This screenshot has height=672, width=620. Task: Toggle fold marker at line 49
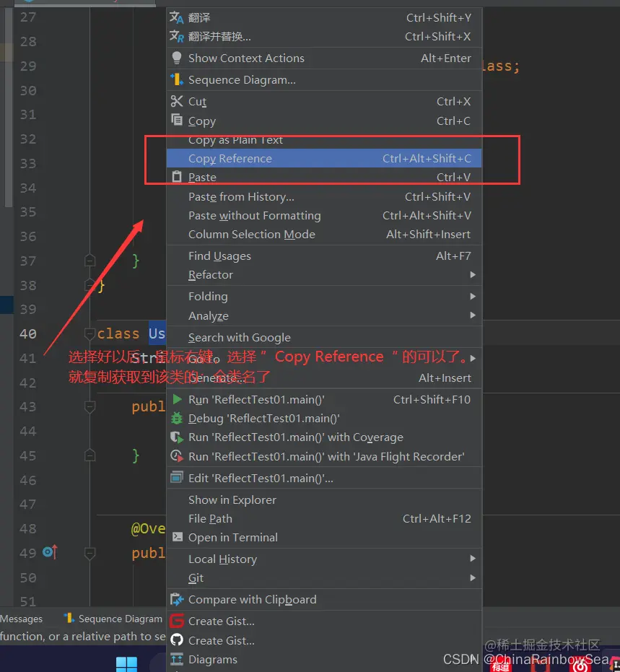click(89, 553)
